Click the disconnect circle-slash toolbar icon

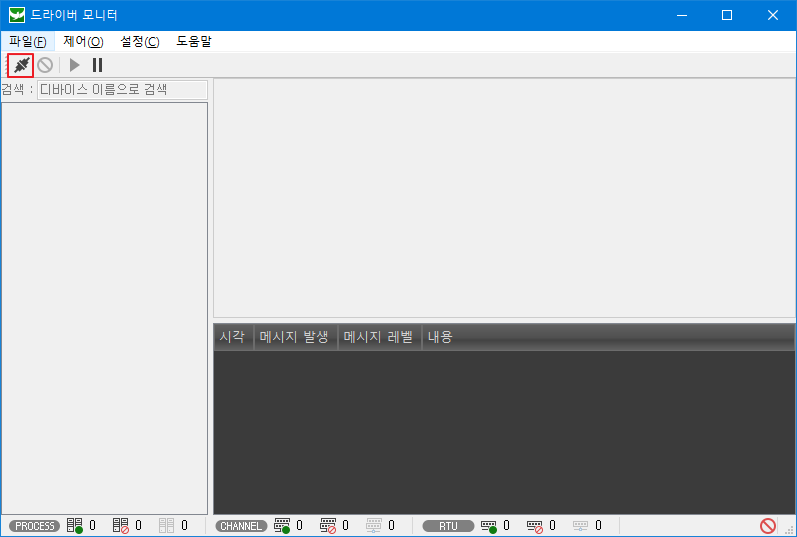(x=45, y=65)
